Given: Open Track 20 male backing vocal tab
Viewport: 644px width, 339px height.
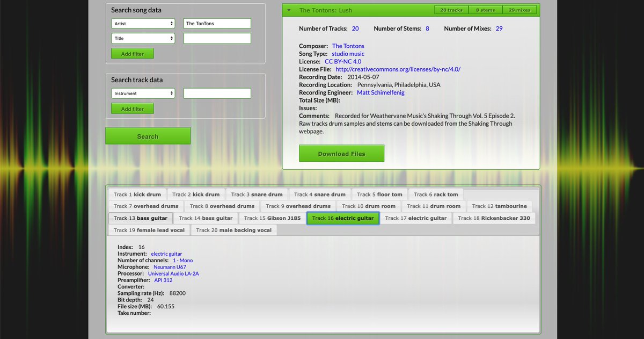Looking at the screenshot, I should 233,230.
